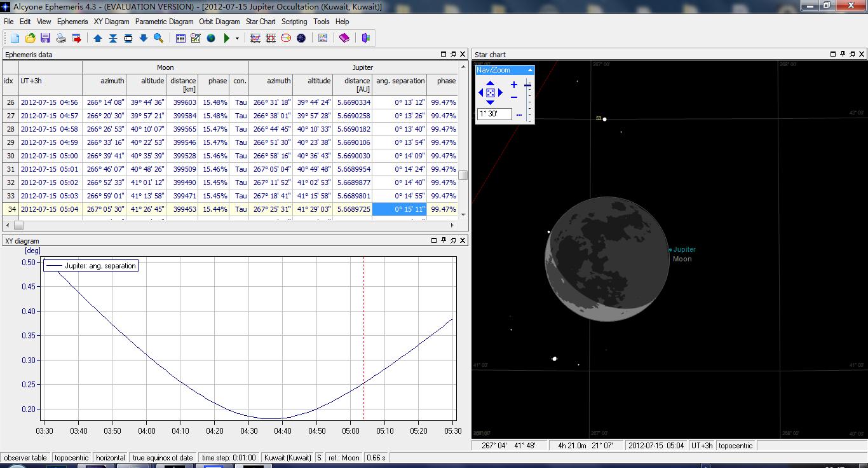Screen dimensions: 868x468
Task: Open the Help menu
Action: pyautogui.click(x=342, y=22)
